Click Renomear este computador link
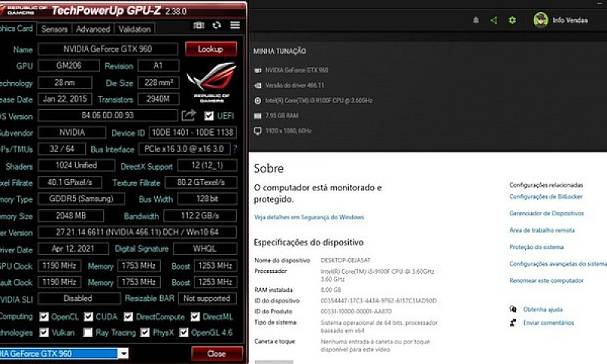 (x=546, y=281)
